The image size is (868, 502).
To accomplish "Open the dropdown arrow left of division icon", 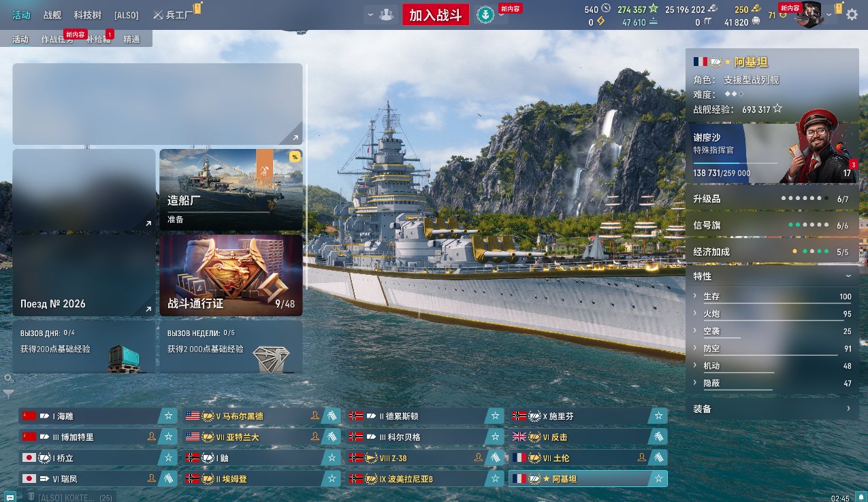I will click(x=371, y=14).
